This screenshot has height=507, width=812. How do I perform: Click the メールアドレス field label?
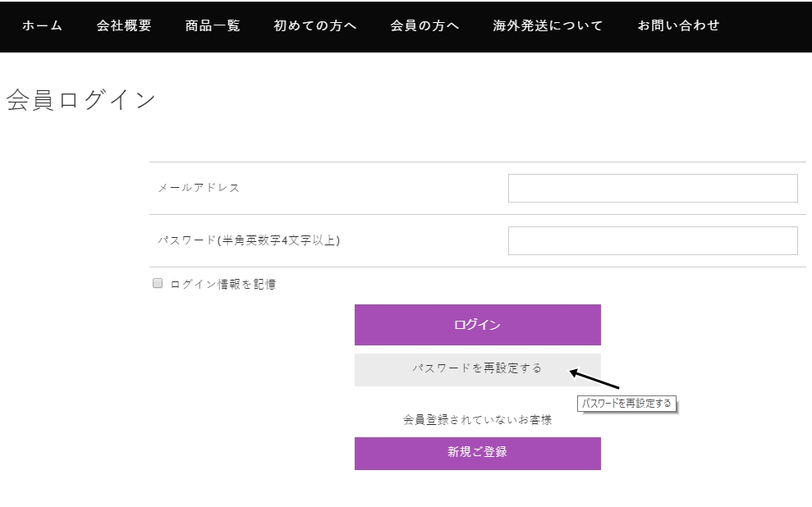click(199, 188)
